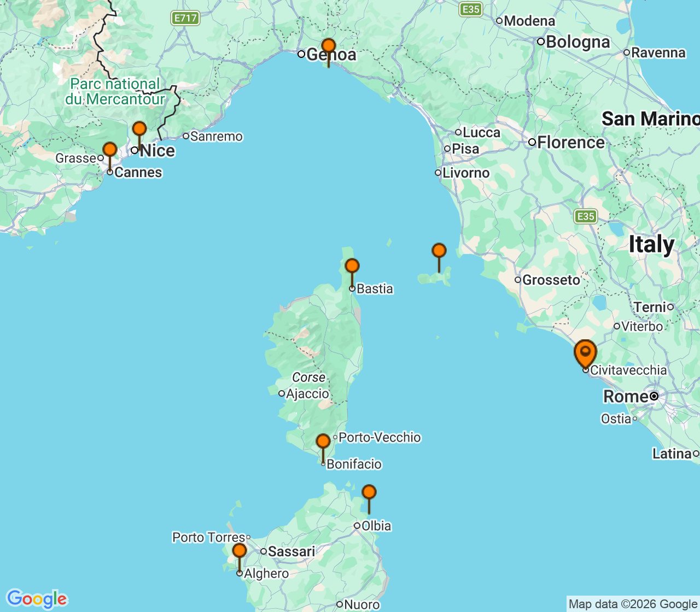This screenshot has height=612, width=700.
Task: Select the orange pin on Bastia
Action: click(x=352, y=267)
